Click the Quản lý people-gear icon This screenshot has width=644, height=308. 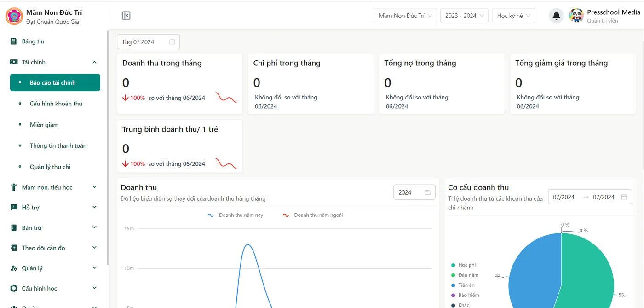coord(14,268)
